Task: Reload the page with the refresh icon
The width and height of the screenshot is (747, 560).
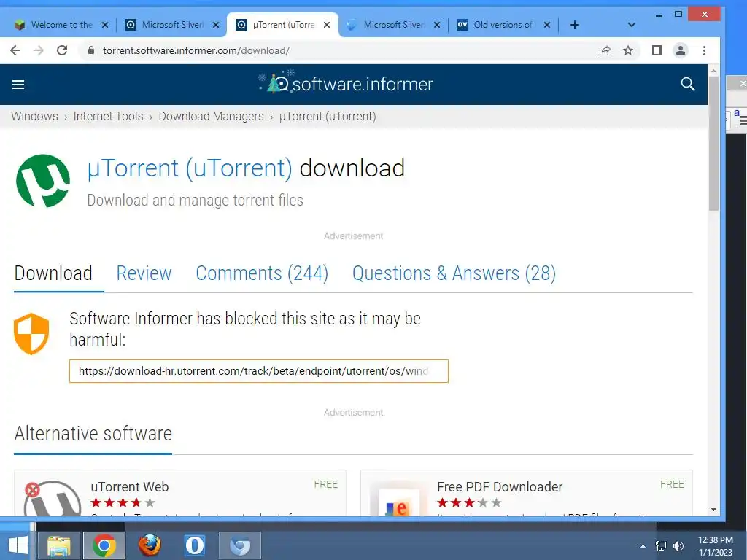Action: (62, 50)
